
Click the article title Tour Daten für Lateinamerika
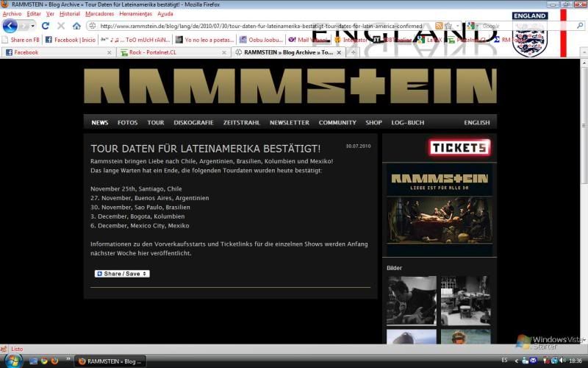tap(206, 149)
